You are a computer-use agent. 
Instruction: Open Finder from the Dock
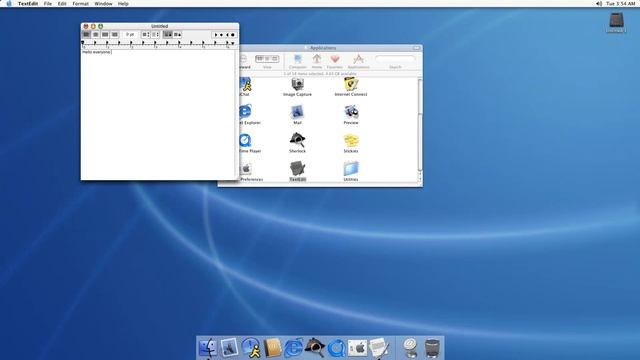[x=208, y=348]
